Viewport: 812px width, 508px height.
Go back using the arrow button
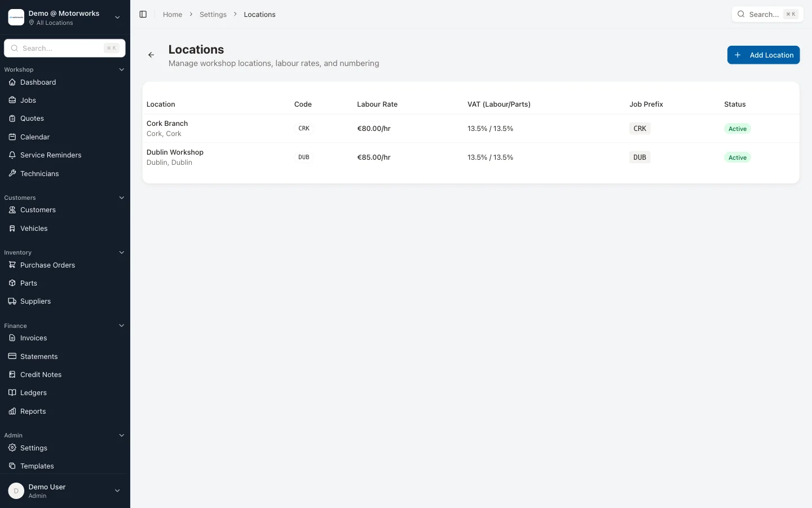tap(151, 55)
